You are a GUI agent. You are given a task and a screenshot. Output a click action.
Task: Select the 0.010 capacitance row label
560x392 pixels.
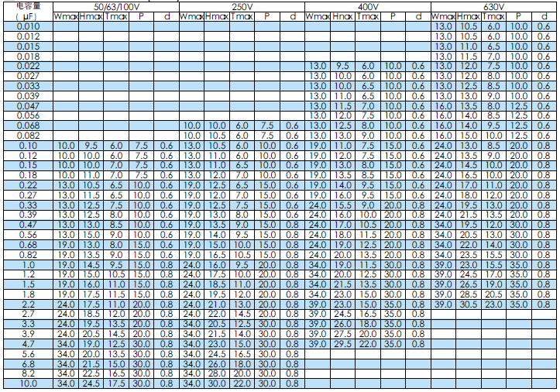click(27, 26)
